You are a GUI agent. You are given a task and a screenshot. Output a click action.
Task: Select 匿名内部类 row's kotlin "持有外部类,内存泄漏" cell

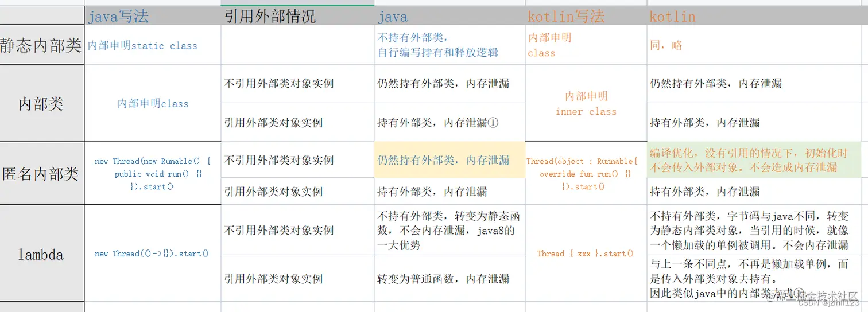tap(754, 192)
